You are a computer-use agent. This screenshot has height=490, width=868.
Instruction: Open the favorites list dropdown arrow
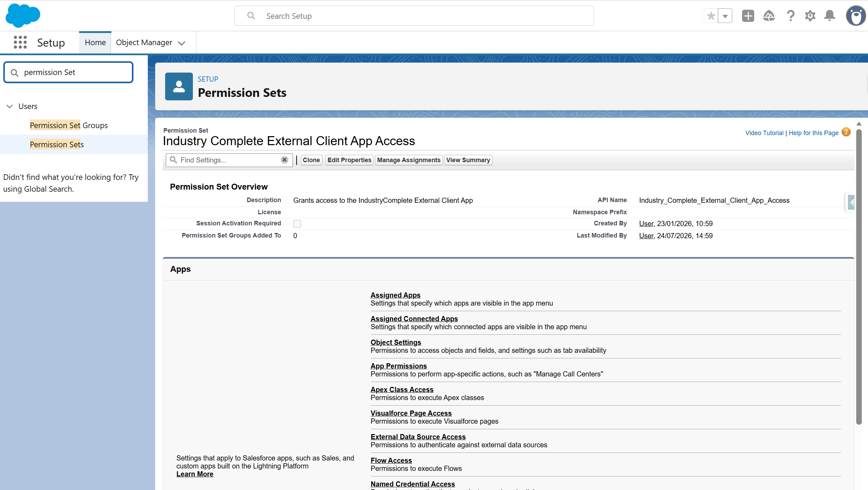[725, 16]
